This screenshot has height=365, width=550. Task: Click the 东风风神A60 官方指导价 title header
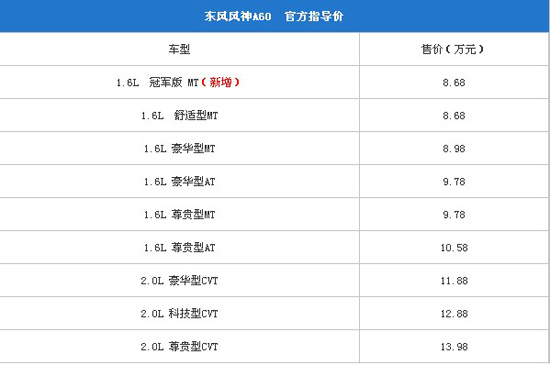274,16
